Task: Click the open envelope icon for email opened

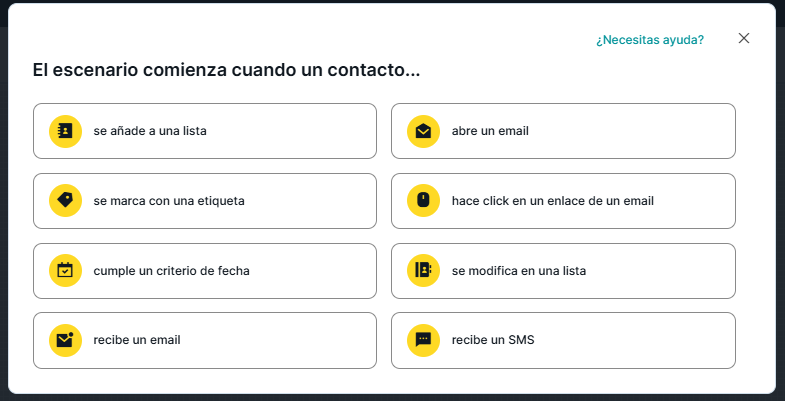Action: point(423,131)
